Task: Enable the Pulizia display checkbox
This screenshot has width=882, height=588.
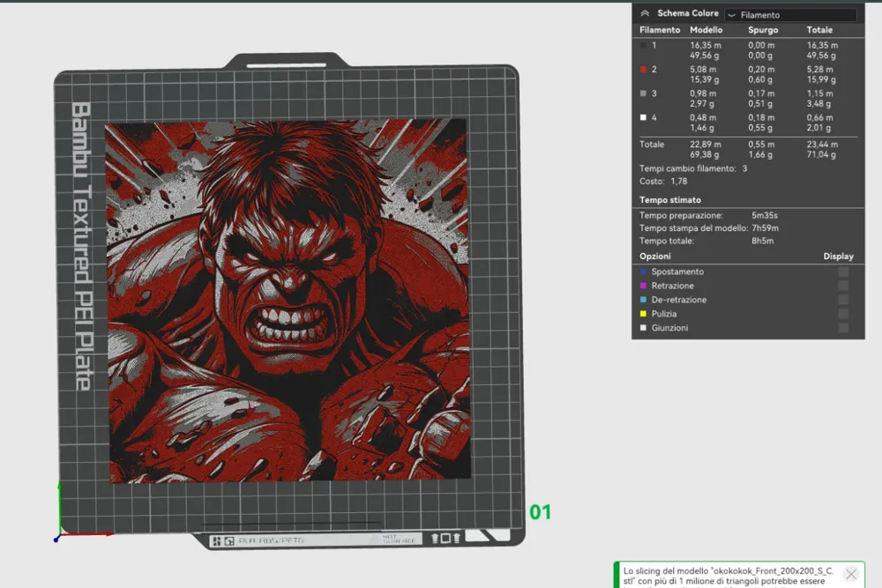Action: pos(843,314)
